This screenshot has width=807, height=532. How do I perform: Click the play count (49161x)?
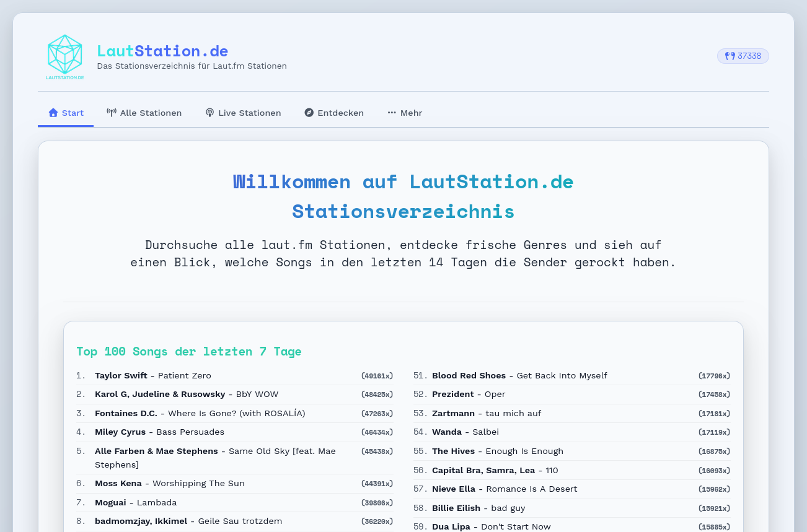[377, 376]
